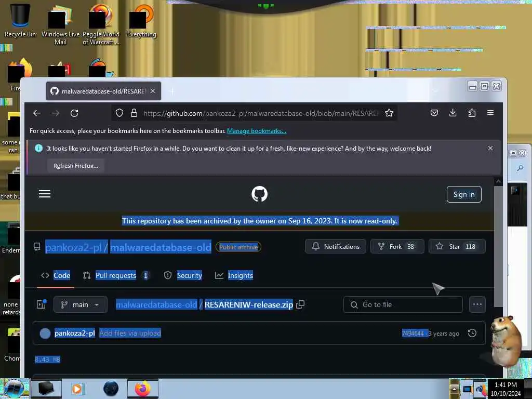Open pankoza2-pl commit author link
Viewport: 532px width, 399px height.
coord(75,333)
